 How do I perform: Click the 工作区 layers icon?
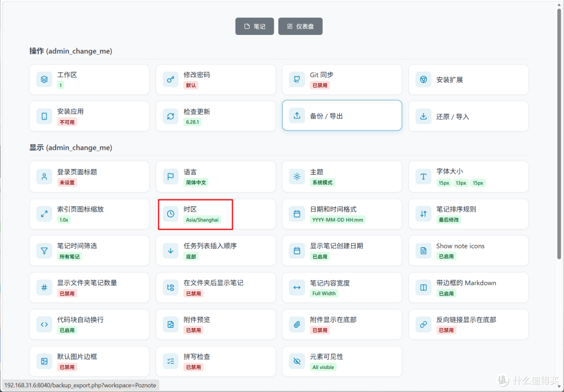[44, 79]
